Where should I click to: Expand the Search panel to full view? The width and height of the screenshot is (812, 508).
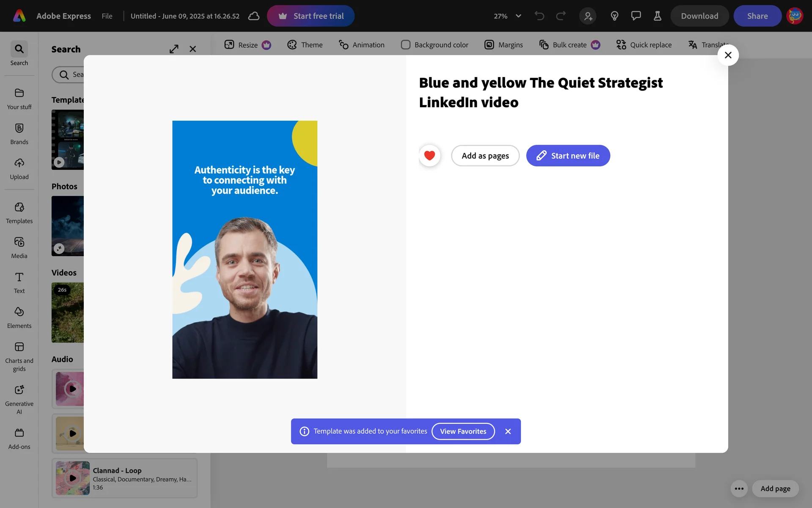[174, 49]
